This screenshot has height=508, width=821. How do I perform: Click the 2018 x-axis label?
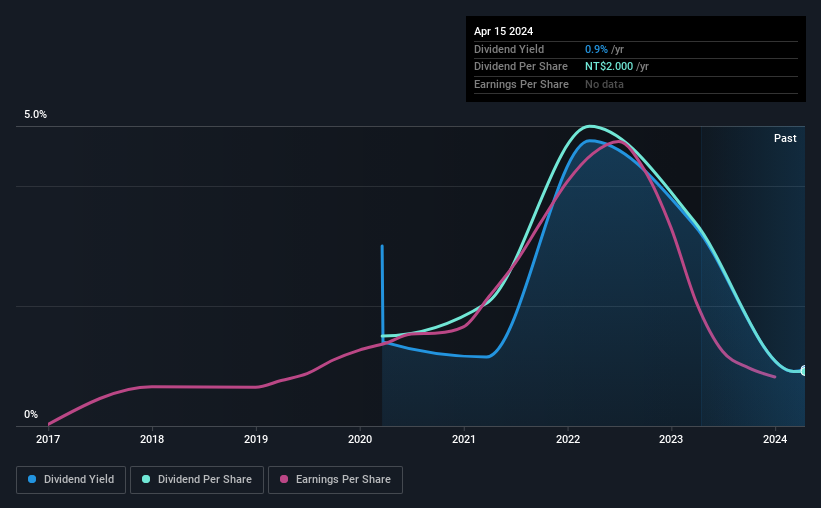click(152, 439)
